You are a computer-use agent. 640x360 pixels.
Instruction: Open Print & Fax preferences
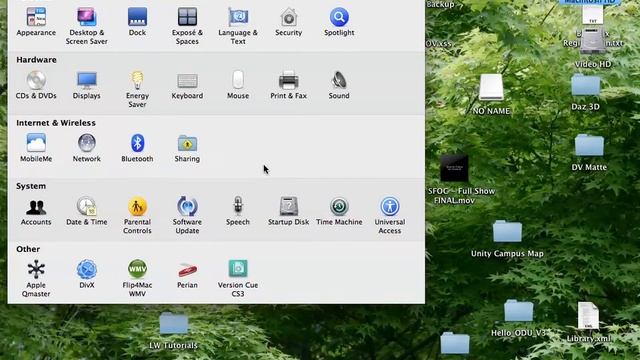coord(289,80)
